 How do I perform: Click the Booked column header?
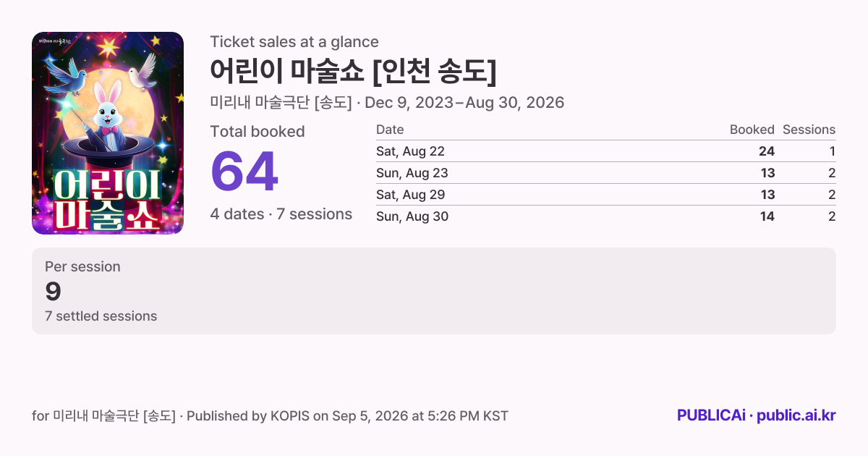click(752, 130)
